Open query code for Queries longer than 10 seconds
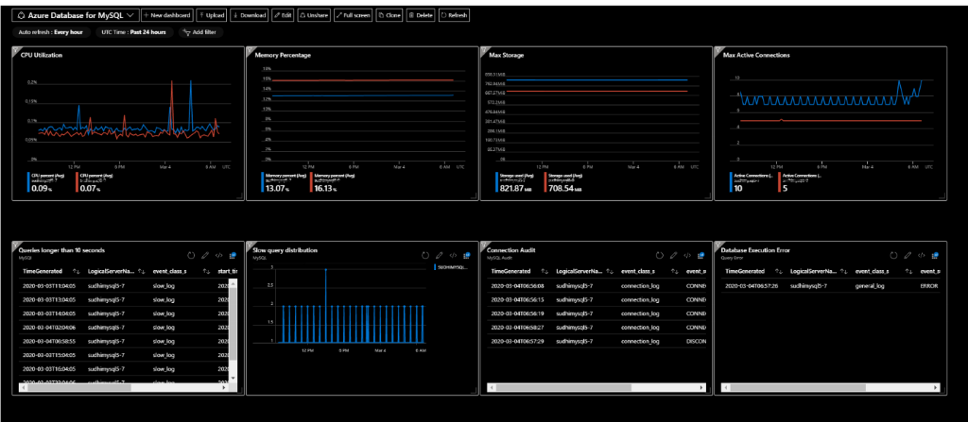The height and width of the screenshot is (422, 968). click(x=219, y=255)
